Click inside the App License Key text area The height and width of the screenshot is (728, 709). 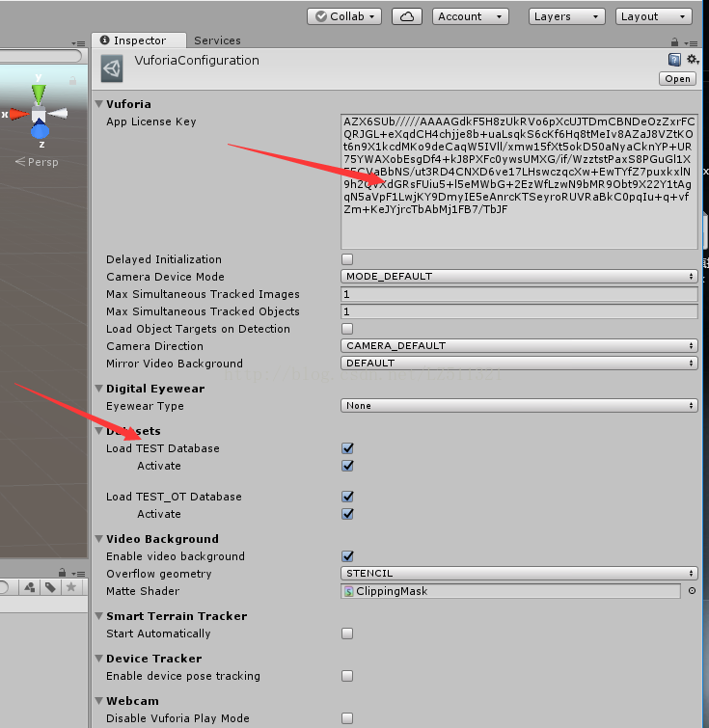pos(519,181)
